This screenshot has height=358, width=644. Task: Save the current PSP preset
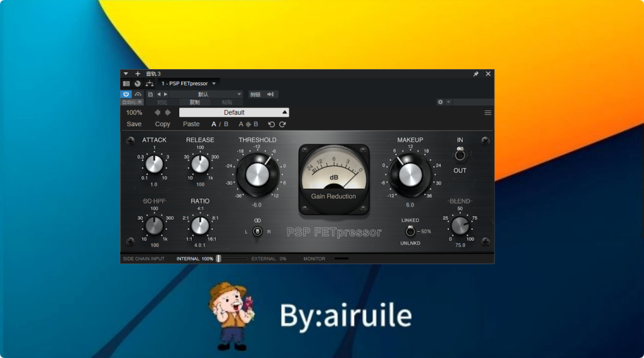[x=134, y=124]
